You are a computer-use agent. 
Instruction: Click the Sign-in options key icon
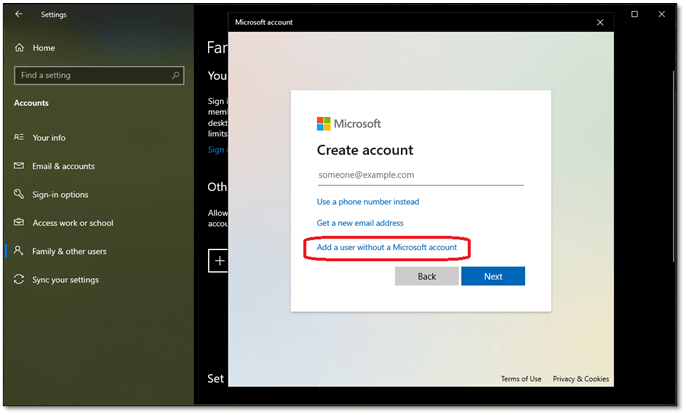tap(19, 194)
